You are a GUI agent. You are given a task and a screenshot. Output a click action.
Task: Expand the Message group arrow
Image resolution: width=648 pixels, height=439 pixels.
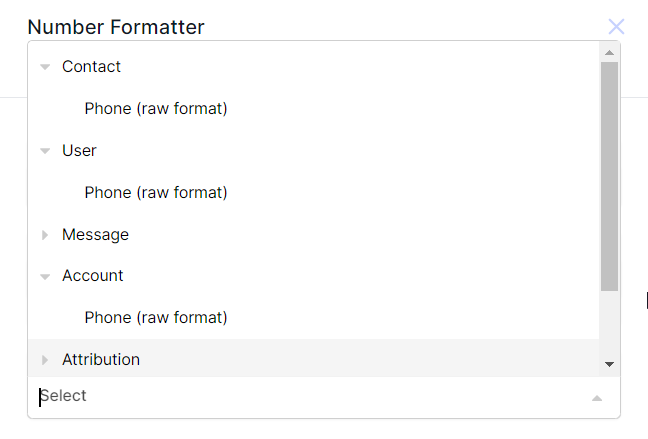[45, 235]
